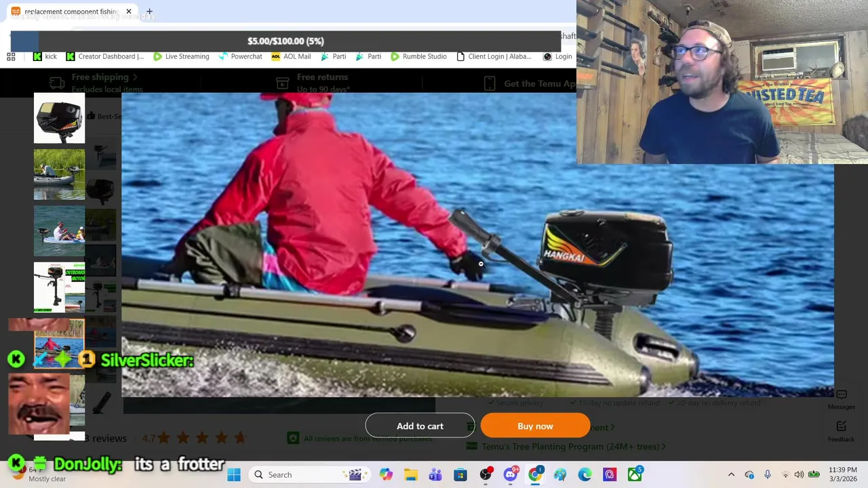The image size is (868, 488).
Task: Click the Get the Temu App banner
Action: 530,83
